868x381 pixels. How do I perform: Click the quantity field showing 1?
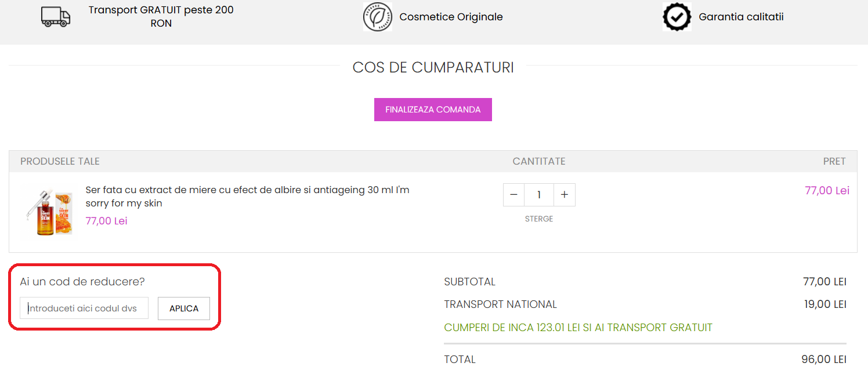539,195
